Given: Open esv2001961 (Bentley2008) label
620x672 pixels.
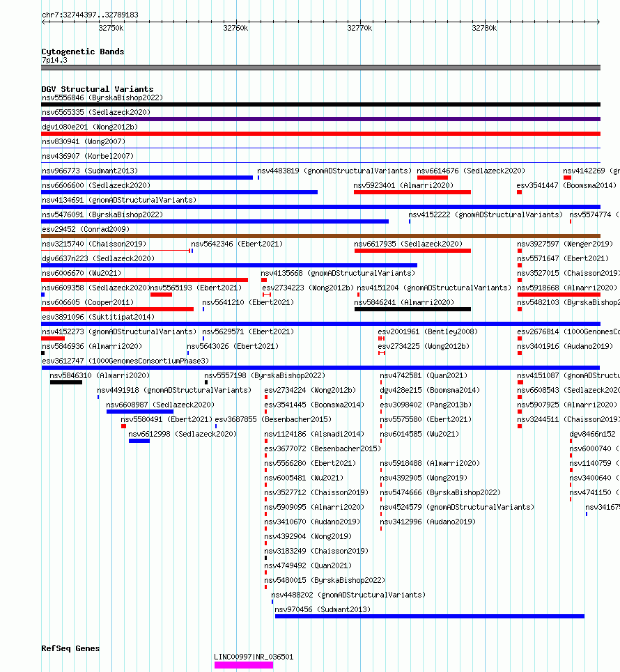Looking at the screenshot, I should 428,331.
